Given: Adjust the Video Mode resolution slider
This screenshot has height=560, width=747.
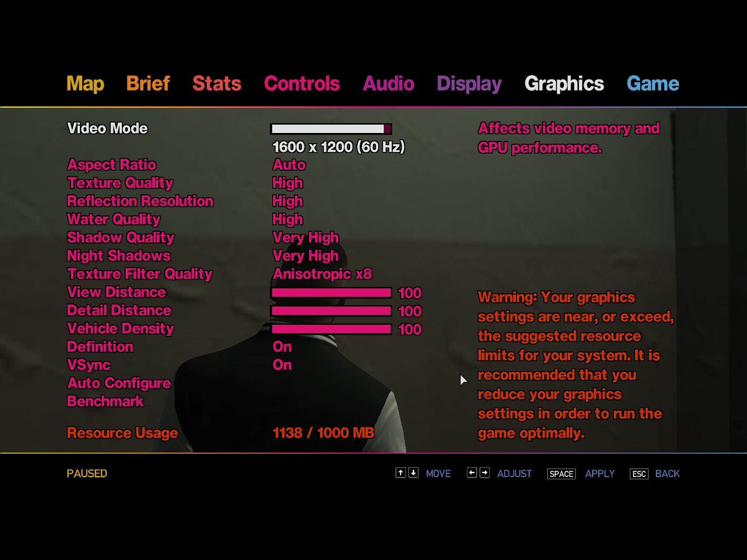Looking at the screenshot, I should tap(331, 129).
